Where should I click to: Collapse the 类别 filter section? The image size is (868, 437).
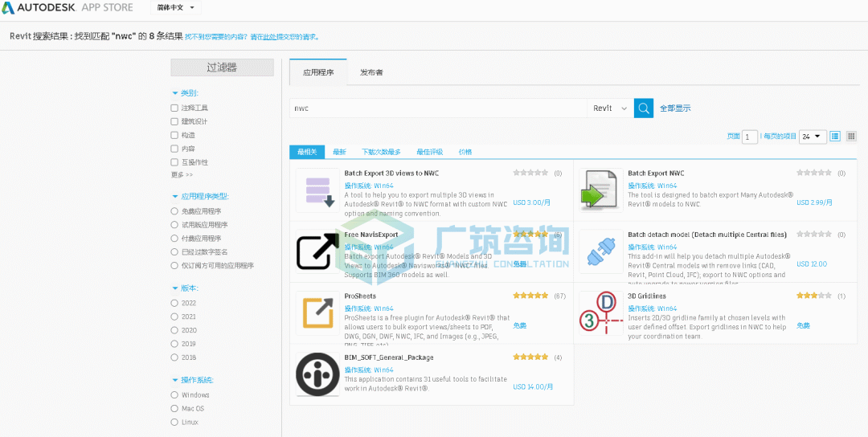pyautogui.click(x=186, y=93)
